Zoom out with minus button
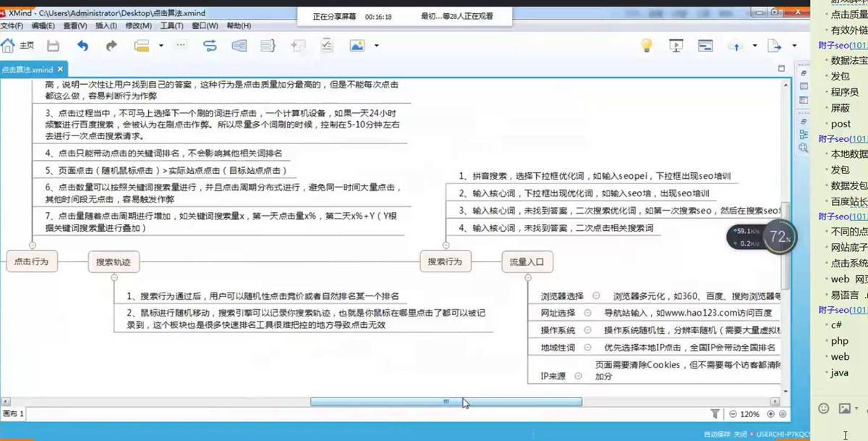This screenshot has height=441, width=868. pyautogui.click(x=733, y=414)
